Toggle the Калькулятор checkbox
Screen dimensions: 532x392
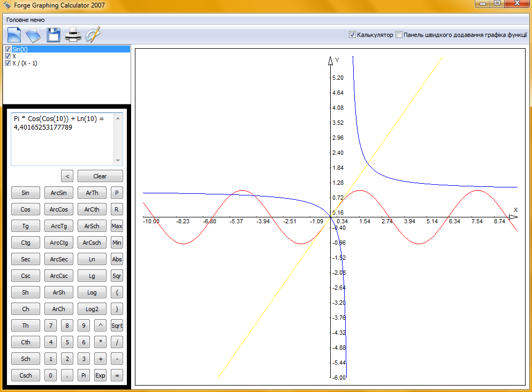(x=352, y=35)
